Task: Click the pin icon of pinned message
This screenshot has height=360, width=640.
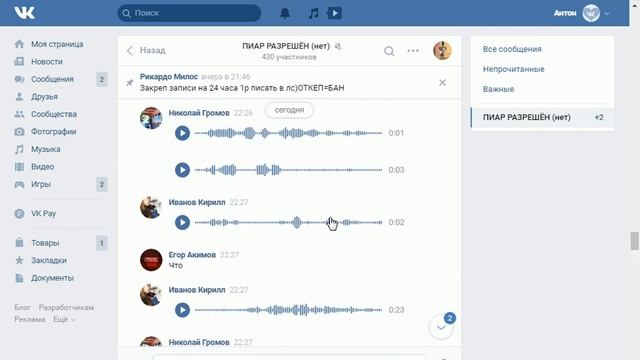Action: pyautogui.click(x=130, y=83)
